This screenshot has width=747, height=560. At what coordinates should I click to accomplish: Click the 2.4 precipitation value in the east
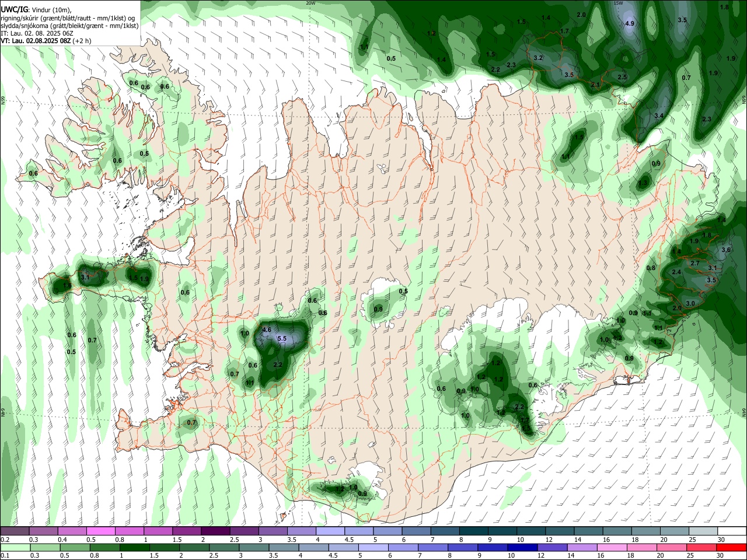click(x=677, y=272)
